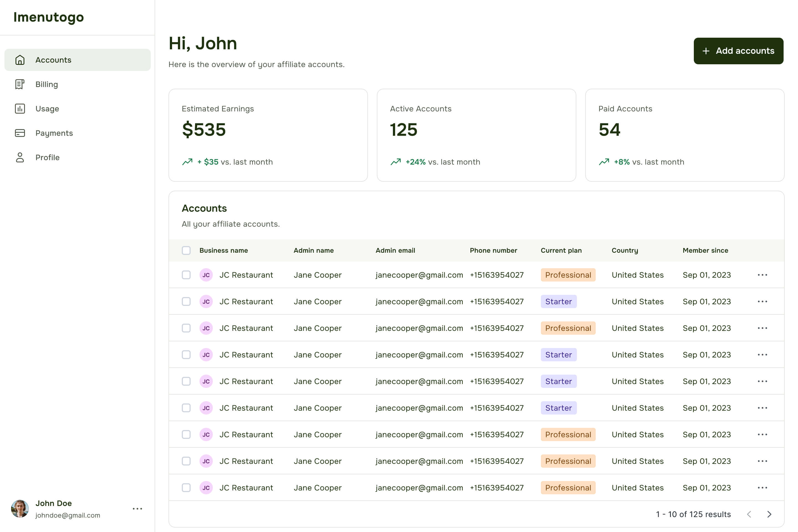This screenshot has width=798, height=532.
Task: Click John Doe's profile photo
Action: pos(20,509)
